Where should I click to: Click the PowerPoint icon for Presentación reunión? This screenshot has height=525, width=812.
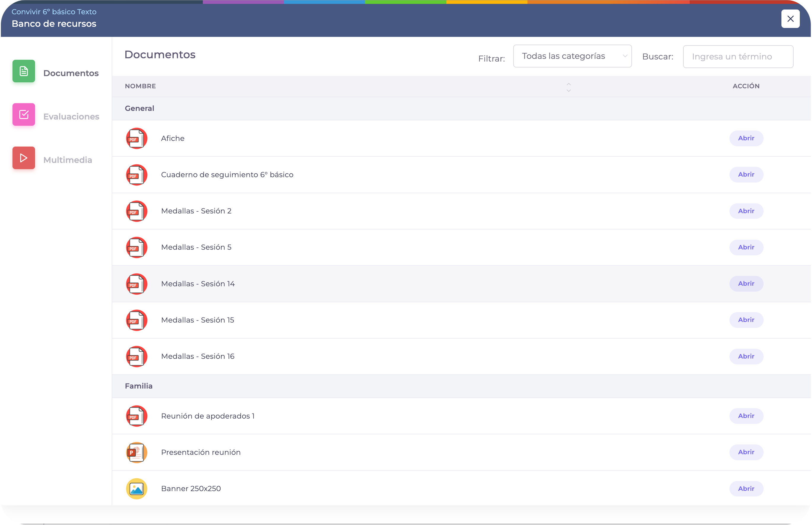(x=137, y=452)
